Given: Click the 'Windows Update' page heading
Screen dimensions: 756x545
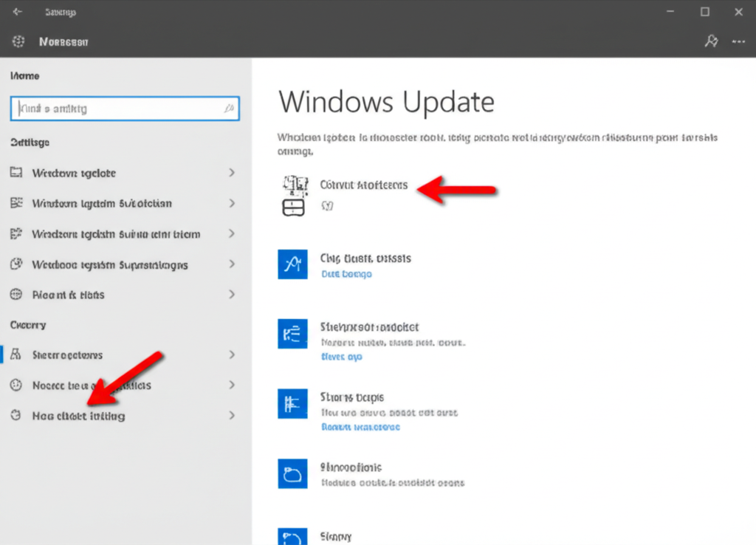Looking at the screenshot, I should (386, 102).
